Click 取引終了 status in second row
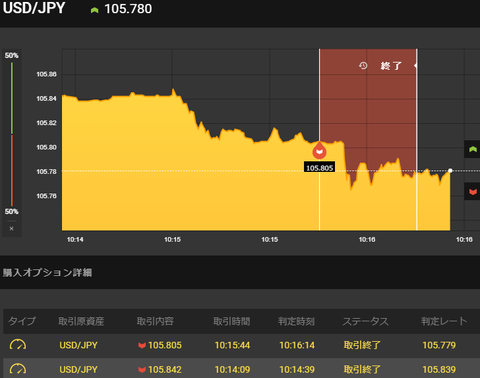 pos(362,369)
